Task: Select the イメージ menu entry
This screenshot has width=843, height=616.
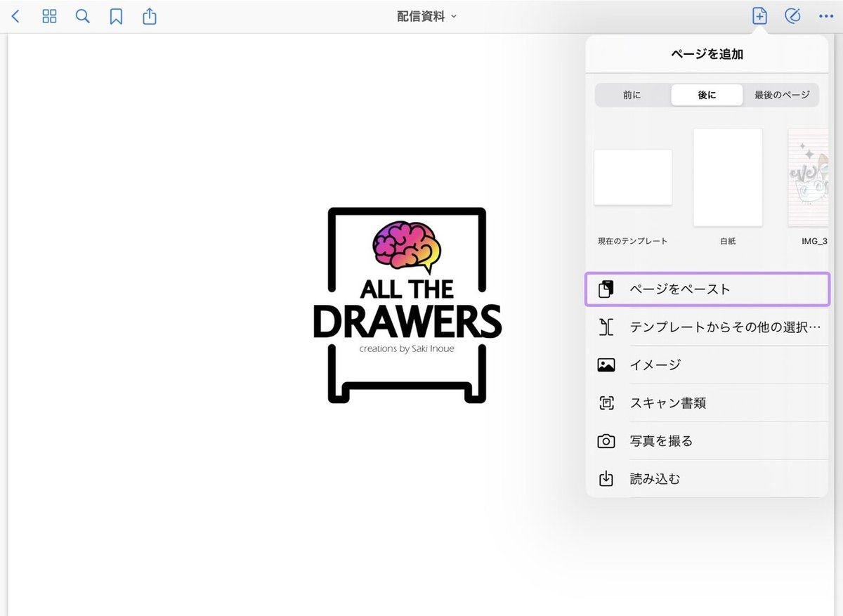Action: 707,365
